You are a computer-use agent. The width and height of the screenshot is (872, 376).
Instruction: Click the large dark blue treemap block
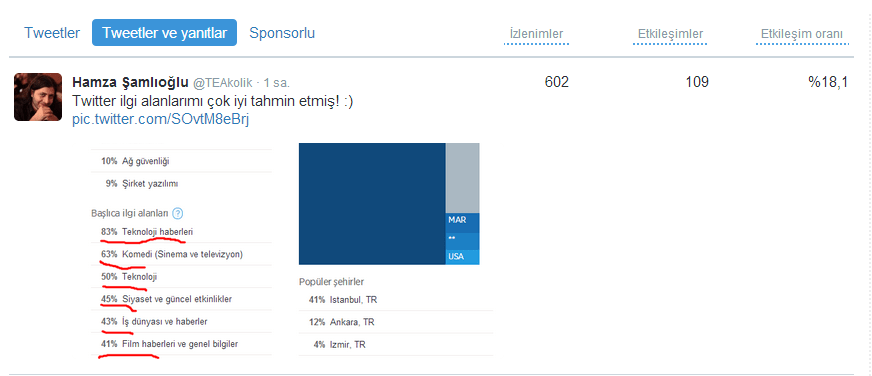pos(372,204)
